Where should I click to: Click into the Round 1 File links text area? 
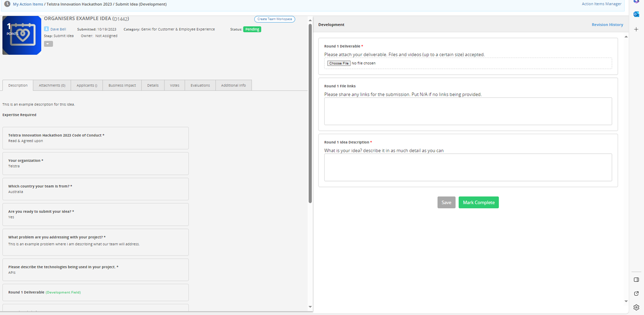468,111
